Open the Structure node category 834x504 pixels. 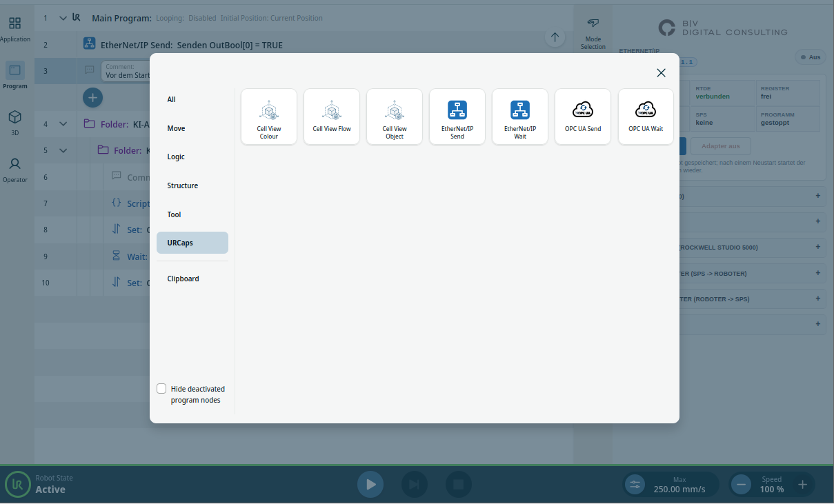tap(192, 185)
